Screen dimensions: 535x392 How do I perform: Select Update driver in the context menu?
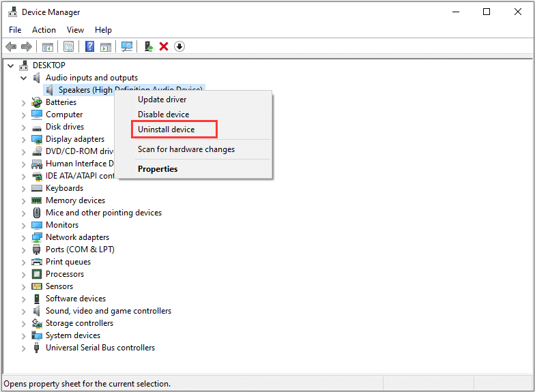coord(162,100)
